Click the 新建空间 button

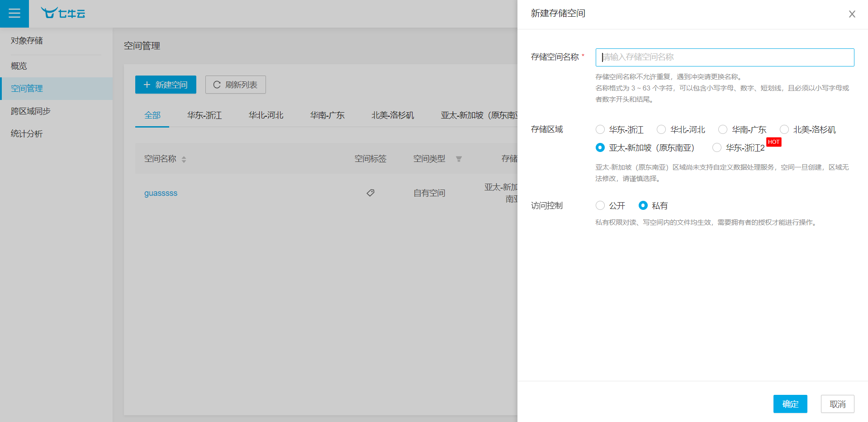point(166,85)
